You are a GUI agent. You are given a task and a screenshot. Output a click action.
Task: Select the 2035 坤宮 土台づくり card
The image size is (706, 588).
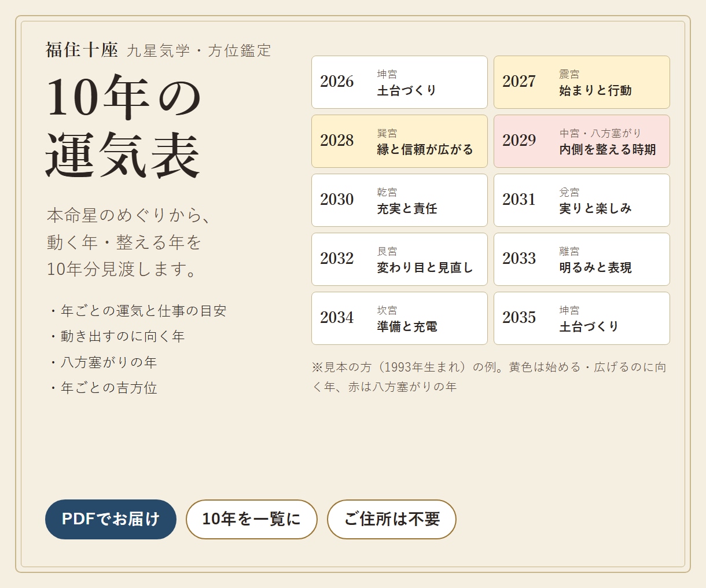tap(582, 318)
